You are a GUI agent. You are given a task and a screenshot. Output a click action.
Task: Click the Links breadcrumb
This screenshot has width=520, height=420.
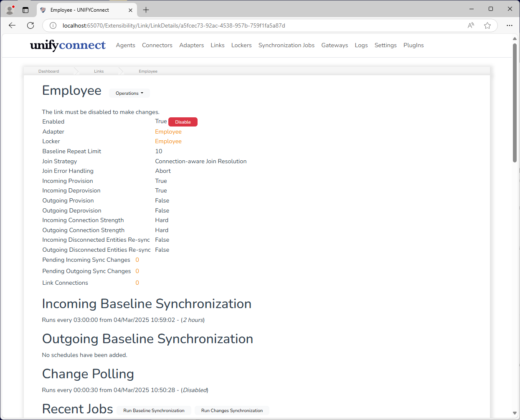click(x=99, y=71)
